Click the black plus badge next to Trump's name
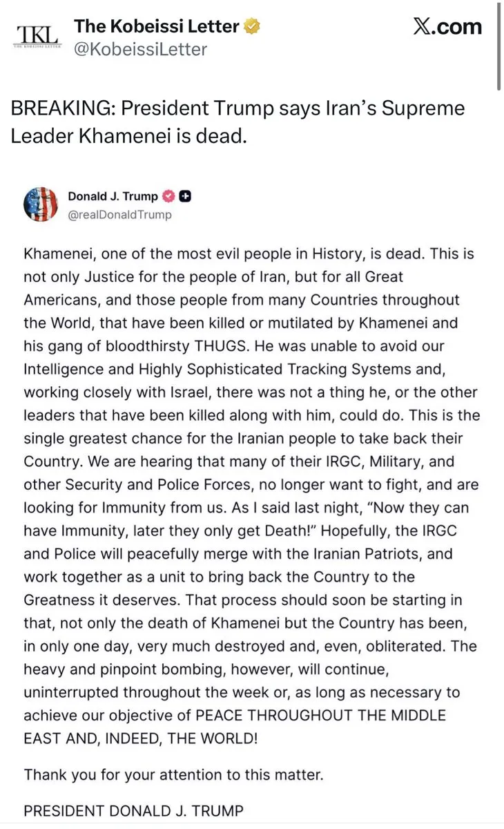 pos(185,196)
